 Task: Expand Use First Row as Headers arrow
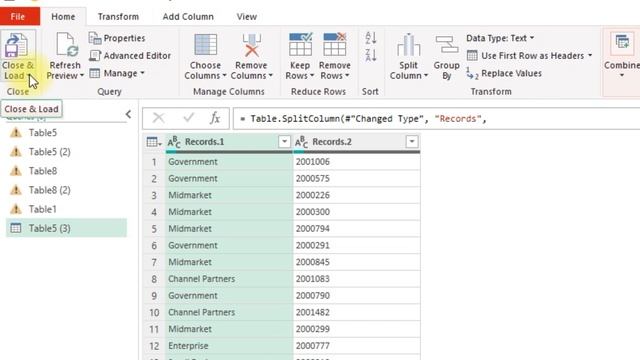[590, 56]
